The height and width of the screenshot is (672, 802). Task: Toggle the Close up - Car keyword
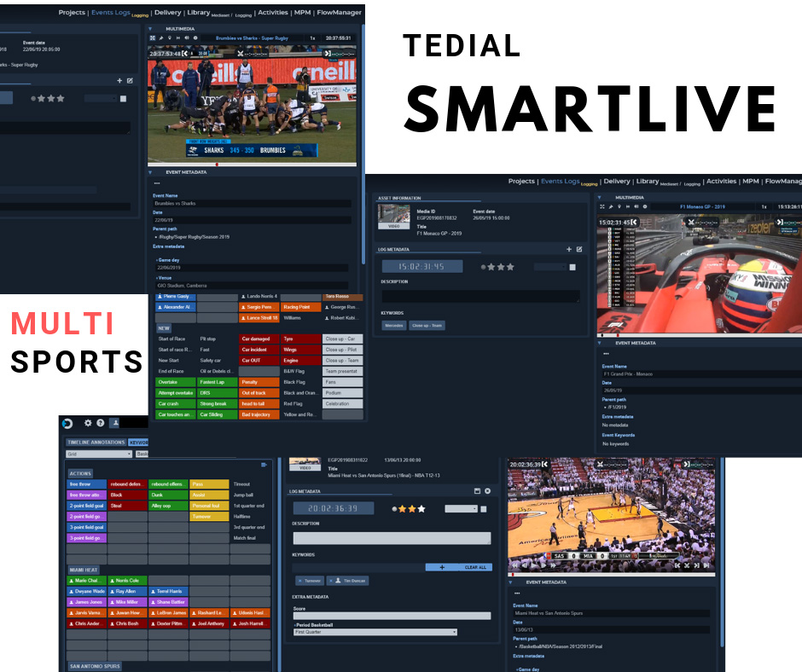click(x=342, y=339)
